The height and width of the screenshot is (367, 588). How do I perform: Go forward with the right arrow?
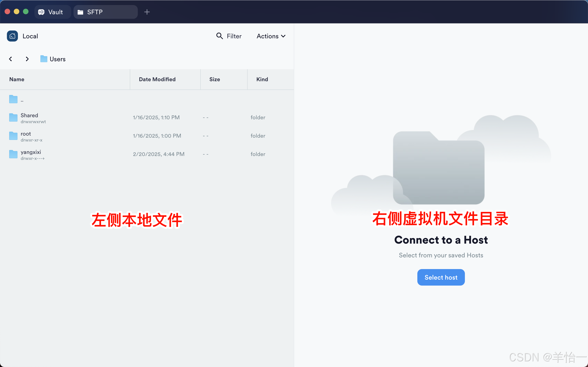coord(27,59)
